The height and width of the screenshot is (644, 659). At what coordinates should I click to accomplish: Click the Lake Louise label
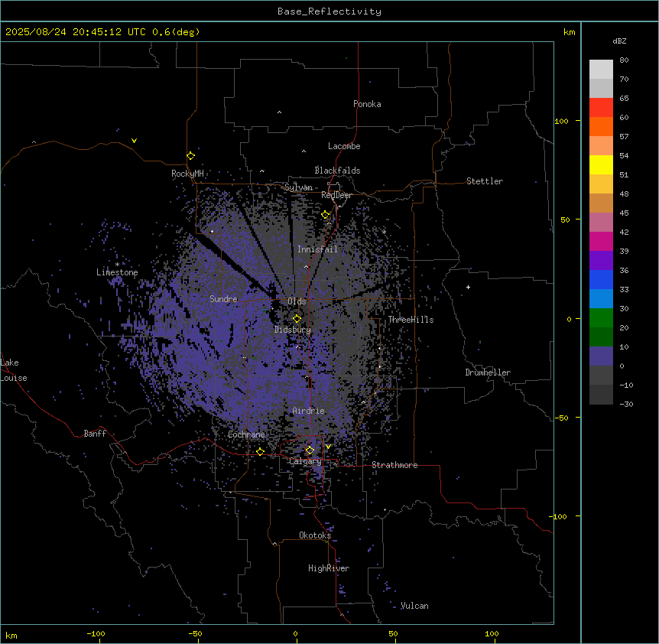(14, 370)
